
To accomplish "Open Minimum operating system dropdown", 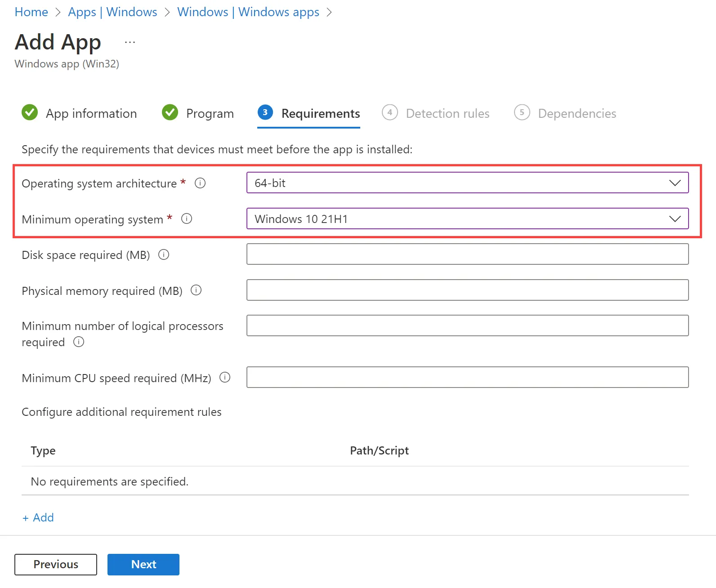I will 467,219.
